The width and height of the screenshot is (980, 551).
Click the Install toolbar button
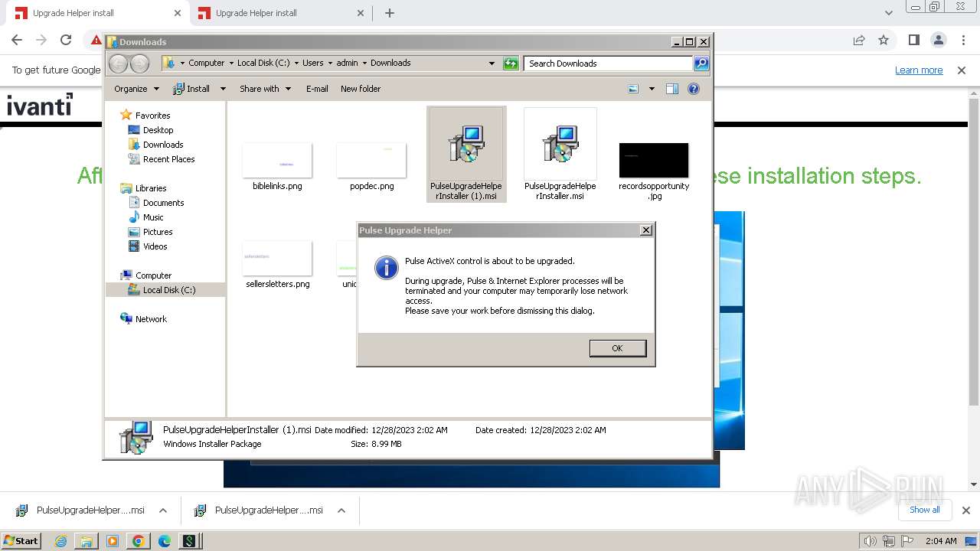pyautogui.click(x=192, y=89)
